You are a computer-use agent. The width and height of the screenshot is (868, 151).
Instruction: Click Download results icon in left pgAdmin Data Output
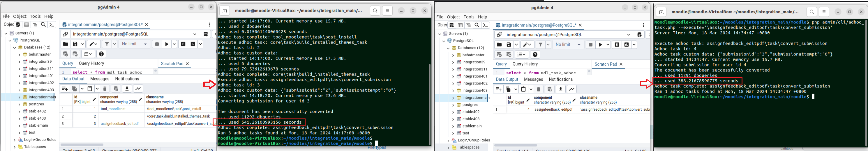[x=127, y=89]
